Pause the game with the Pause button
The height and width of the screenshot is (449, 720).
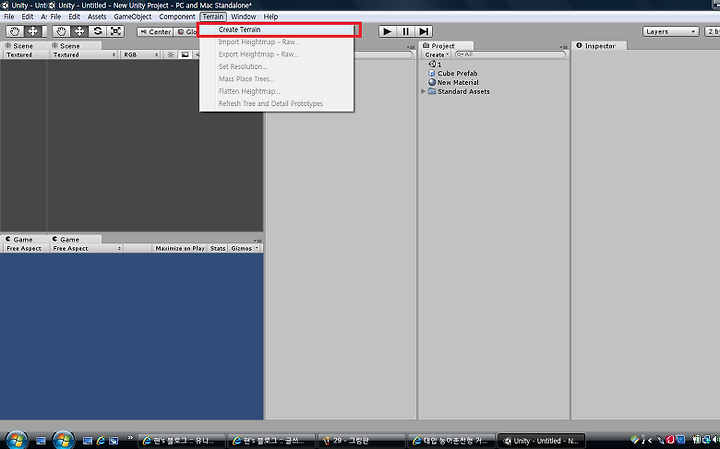[405, 31]
